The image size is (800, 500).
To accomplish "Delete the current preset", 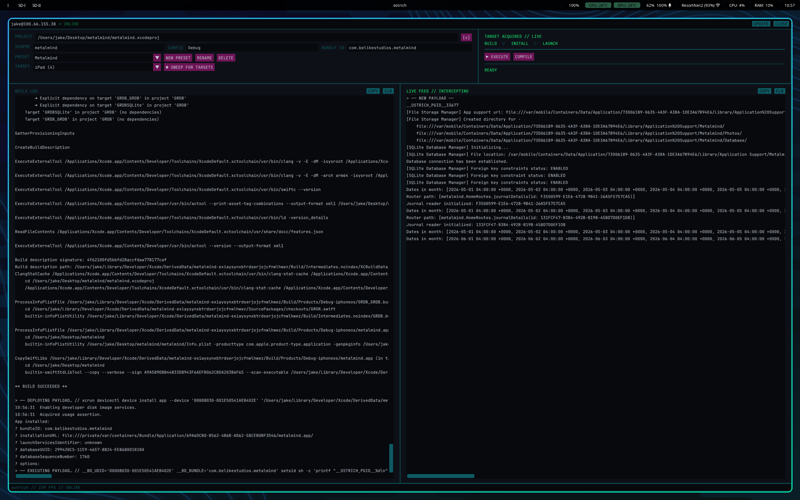I will [226, 58].
